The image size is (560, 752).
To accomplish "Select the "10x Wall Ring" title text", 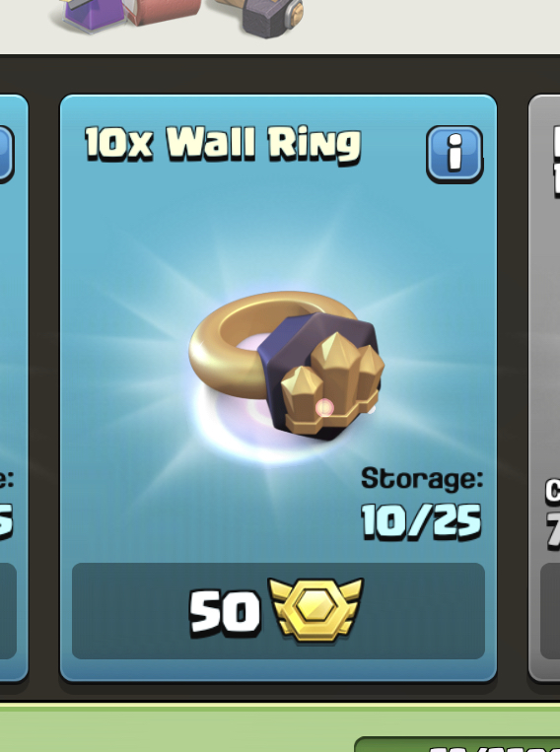I will click(x=223, y=144).
